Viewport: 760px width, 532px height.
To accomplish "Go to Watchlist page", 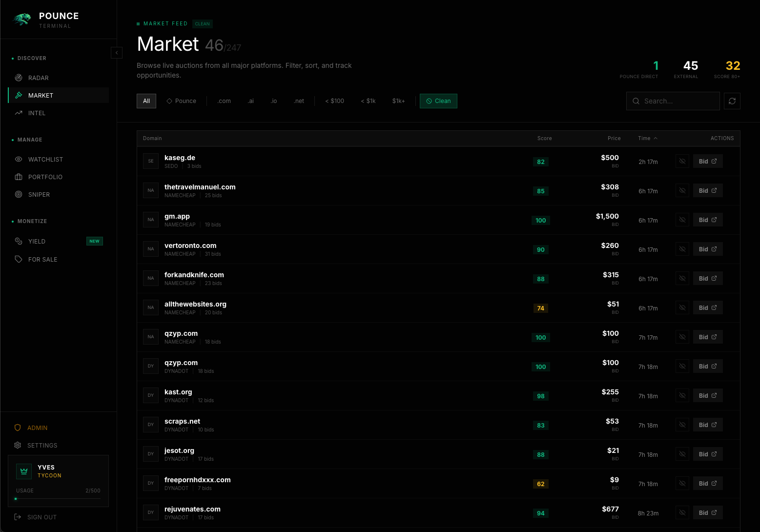I will [x=58, y=159].
